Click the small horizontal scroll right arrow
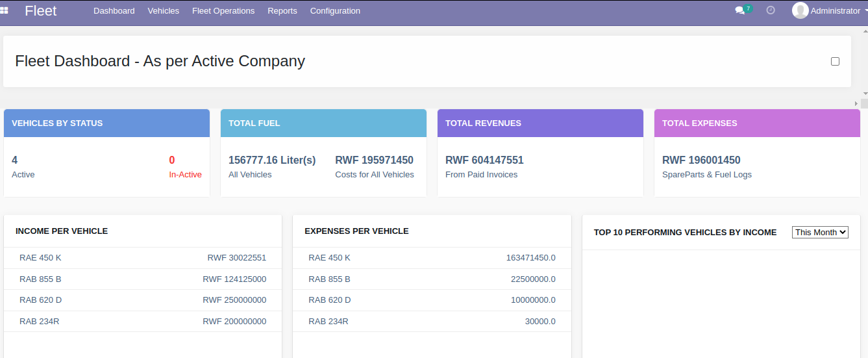The height and width of the screenshot is (358, 868). [856, 104]
